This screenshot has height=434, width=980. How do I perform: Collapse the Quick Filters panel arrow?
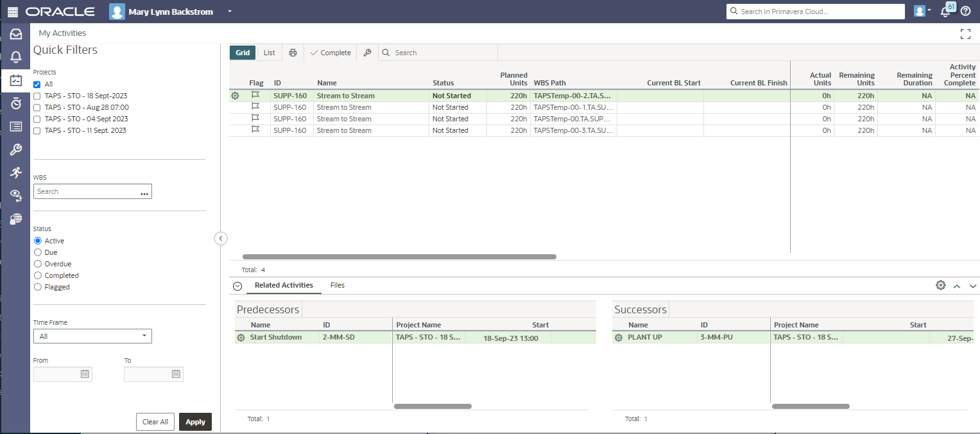[x=220, y=238]
